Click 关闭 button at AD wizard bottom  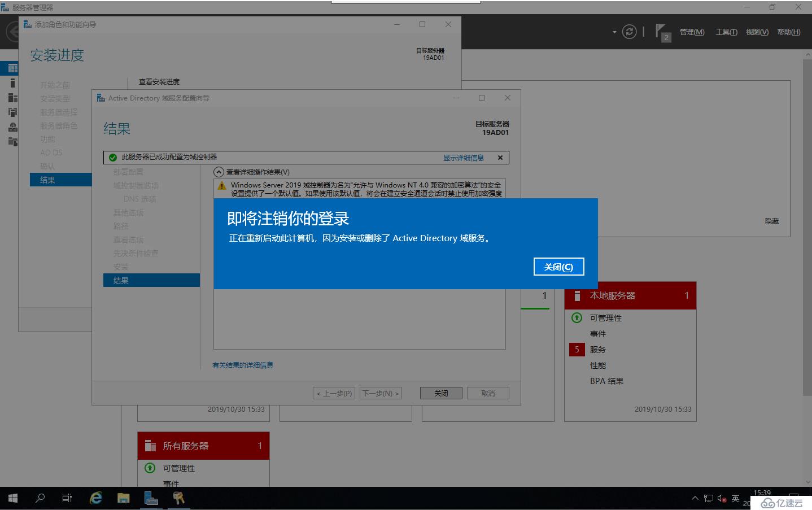click(x=441, y=393)
